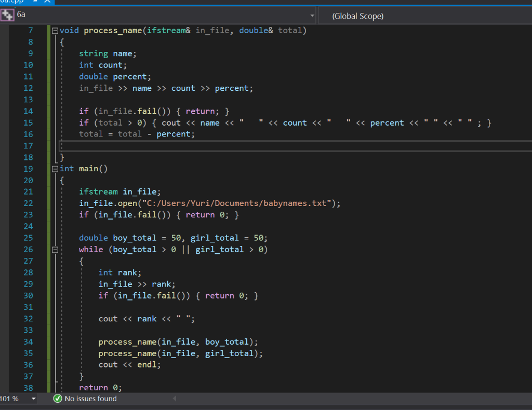Click line number 26 in gutter
532x410 pixels.
click(28, 250)
